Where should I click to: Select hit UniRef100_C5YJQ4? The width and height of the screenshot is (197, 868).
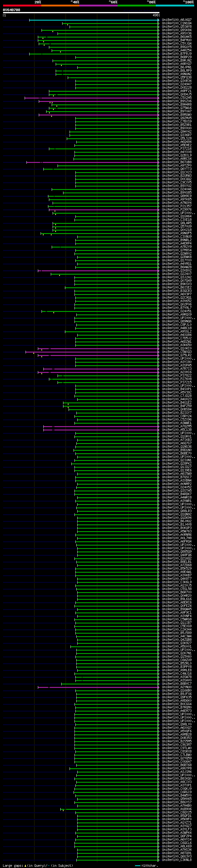(x=176, y=43)
